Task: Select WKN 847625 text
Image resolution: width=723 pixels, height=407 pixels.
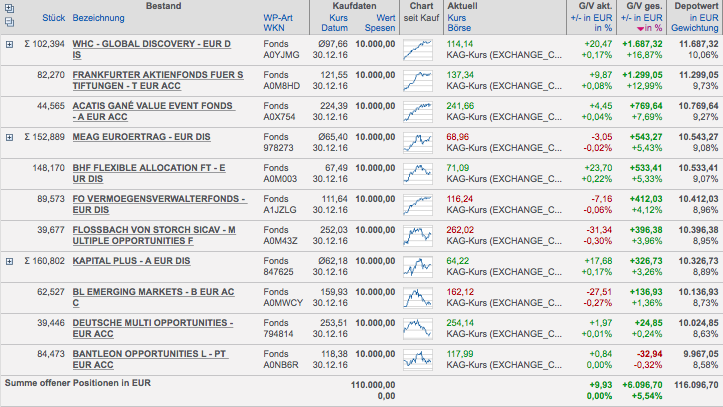Action: (x=278, y=271)
